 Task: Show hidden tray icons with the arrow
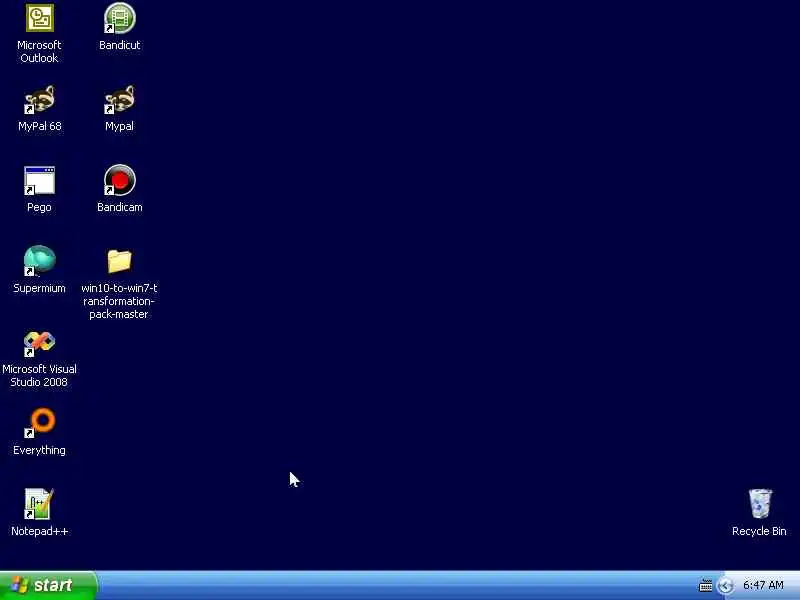coord(725,586)
